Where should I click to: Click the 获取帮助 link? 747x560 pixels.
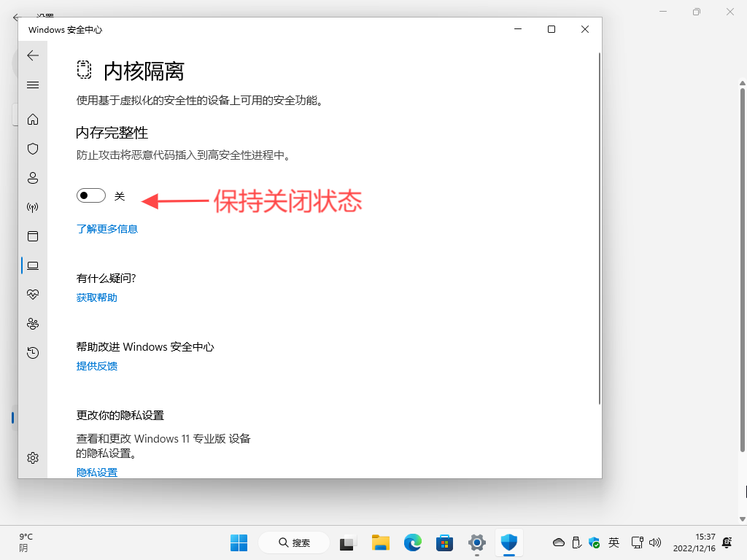97,297
